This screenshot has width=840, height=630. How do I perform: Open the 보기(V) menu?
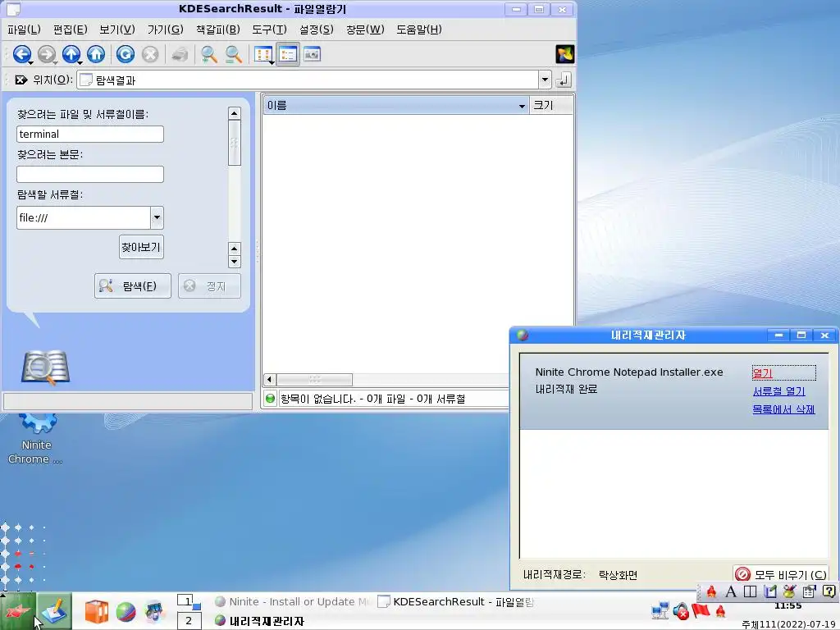(117, 30)
